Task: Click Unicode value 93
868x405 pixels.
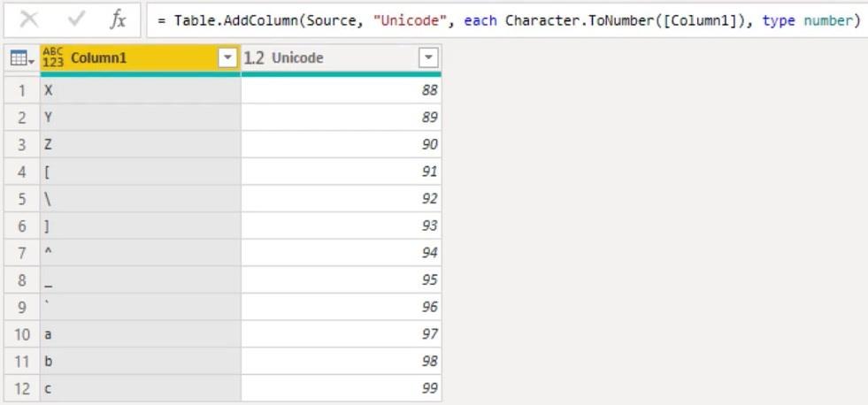Action: click(x=342, y=225)
